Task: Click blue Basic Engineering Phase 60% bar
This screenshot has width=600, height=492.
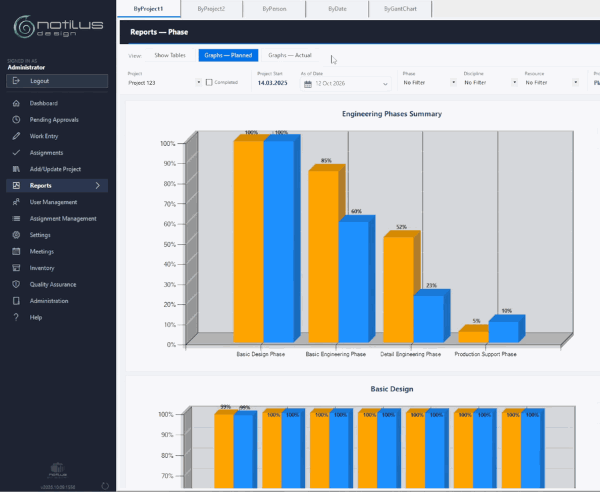Action: click(x=354, y=282)
